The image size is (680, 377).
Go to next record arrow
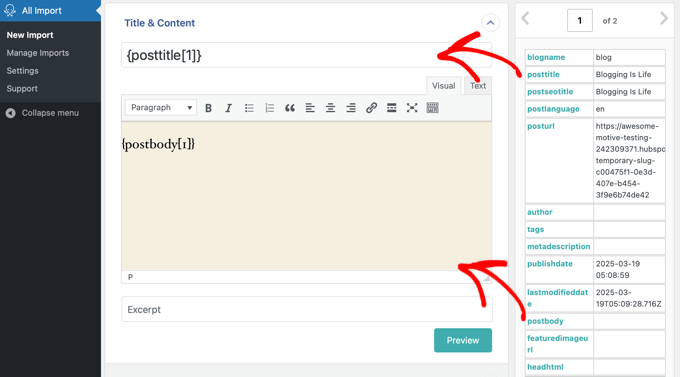pyautogui.click(x=664, y=19)
